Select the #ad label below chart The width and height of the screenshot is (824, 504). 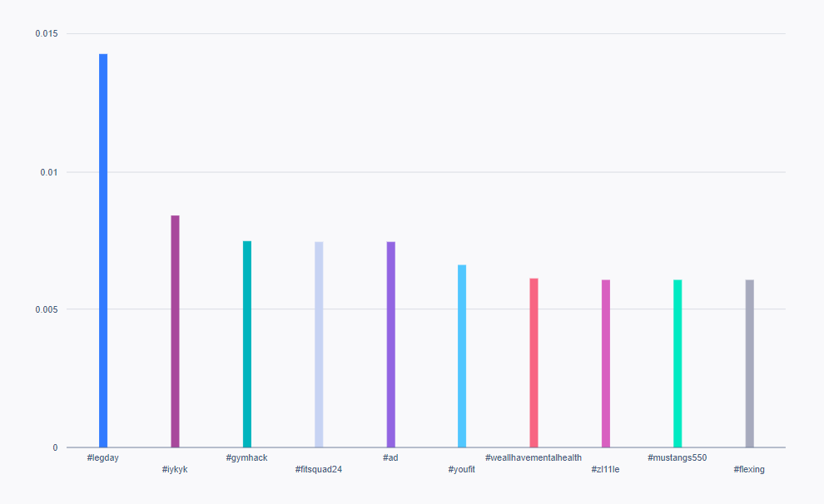[390, 457]
